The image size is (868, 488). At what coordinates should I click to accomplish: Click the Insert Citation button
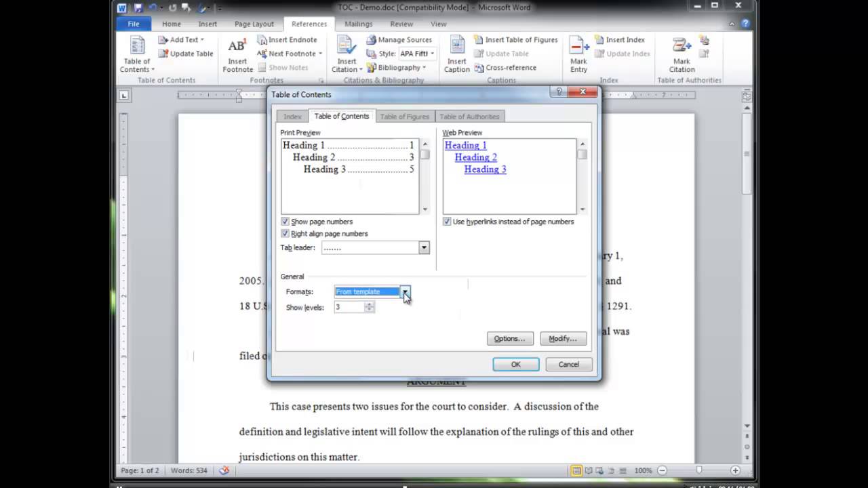347,54
